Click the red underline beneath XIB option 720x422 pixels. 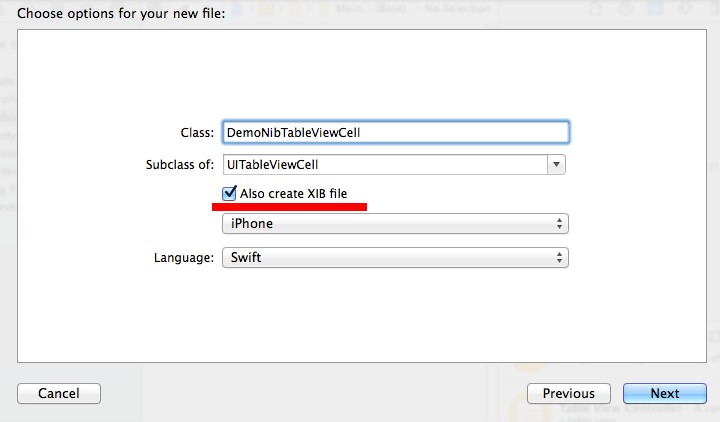click(289, 207)
